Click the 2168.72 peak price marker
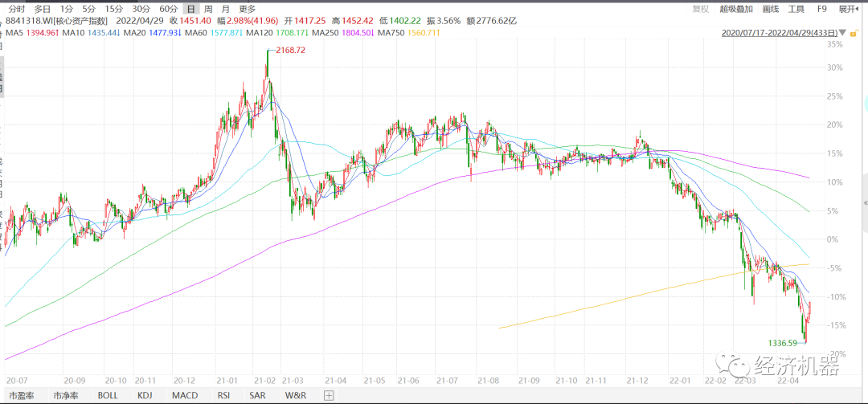The image size is (868, 404). click(x=291, y=50)
